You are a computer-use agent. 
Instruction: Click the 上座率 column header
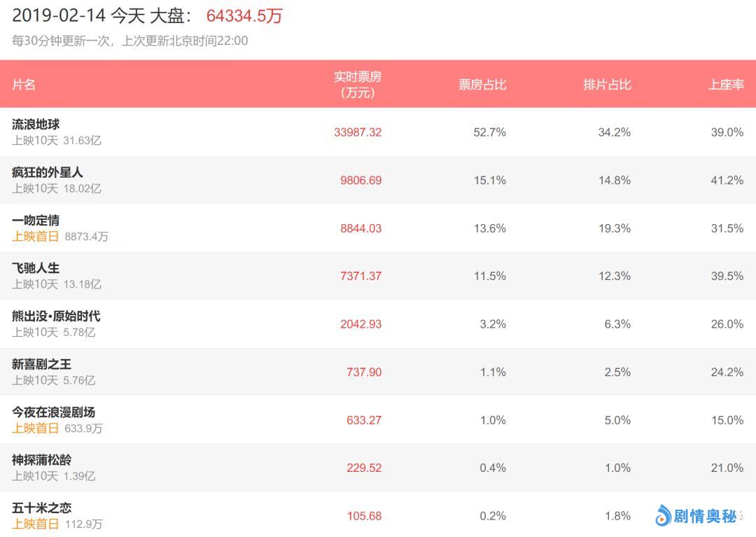pos(725,85)
